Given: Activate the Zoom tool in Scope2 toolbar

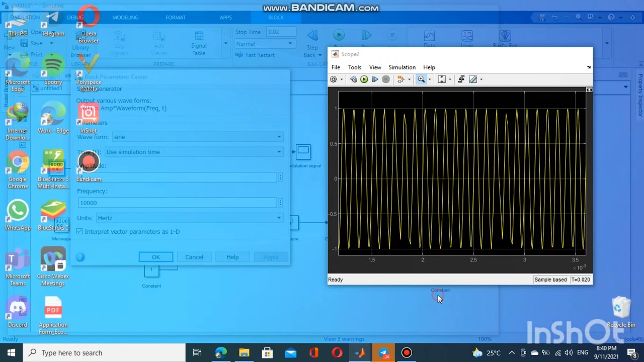Looking at the screenshot, I should point(421,79).
